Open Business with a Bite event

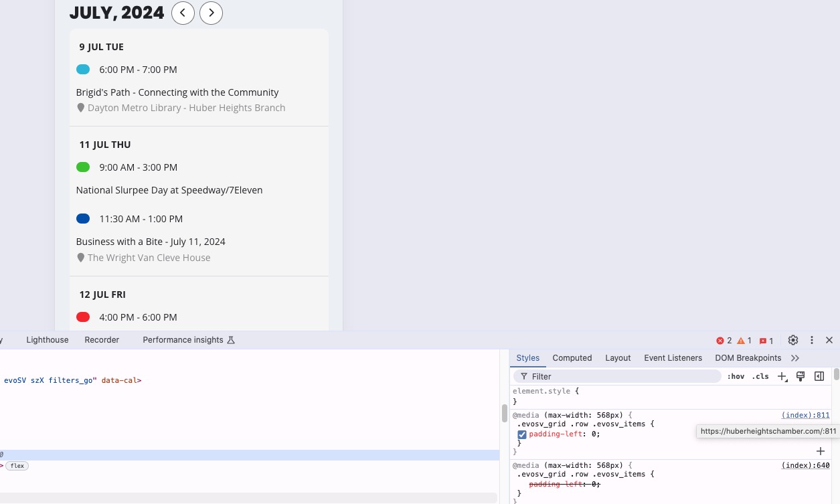[151, 242]
